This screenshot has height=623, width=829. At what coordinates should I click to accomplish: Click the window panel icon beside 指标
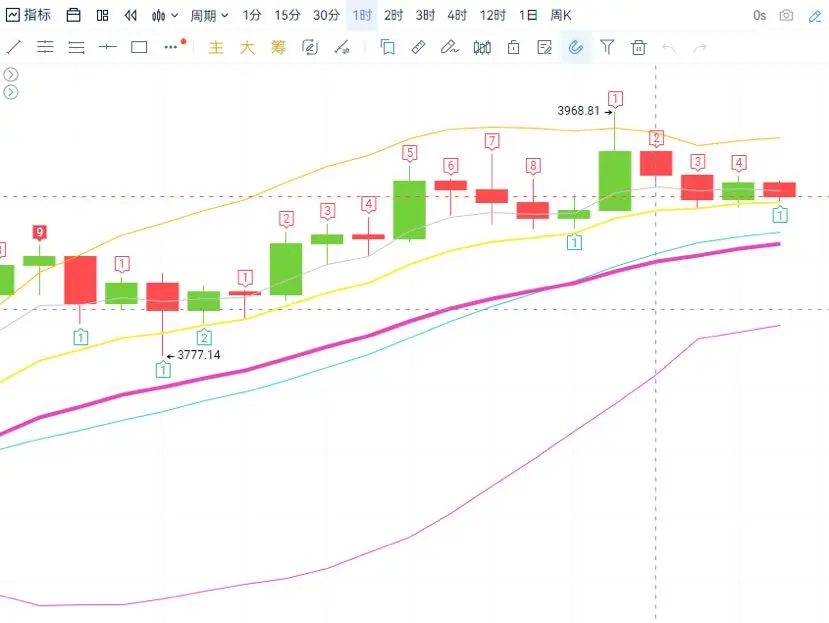coord(73,15)
